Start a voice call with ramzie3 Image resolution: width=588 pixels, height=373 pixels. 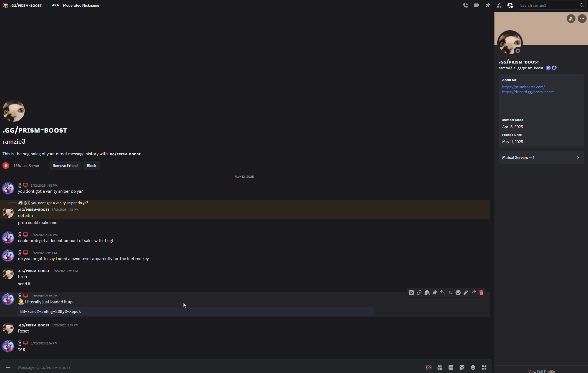tap(466, 5)
